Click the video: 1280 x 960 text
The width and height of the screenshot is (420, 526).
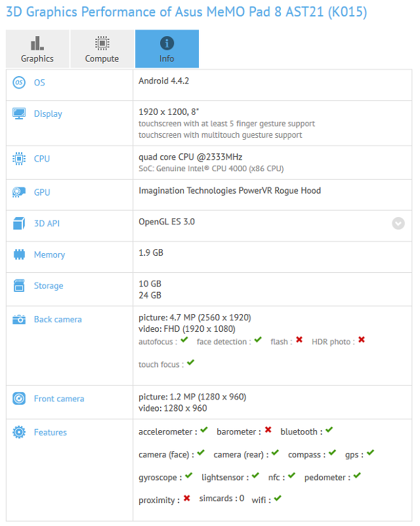point(173,408)
